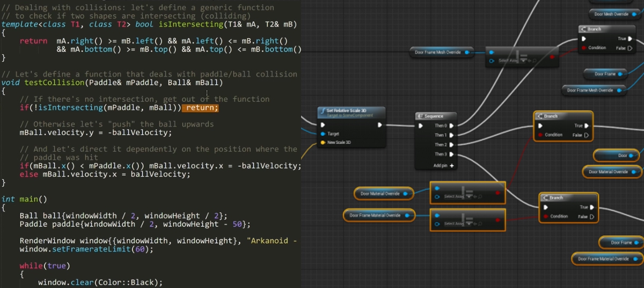
Task: Click the Then 3 output pin on Sequence
Action: click(451, 154)
